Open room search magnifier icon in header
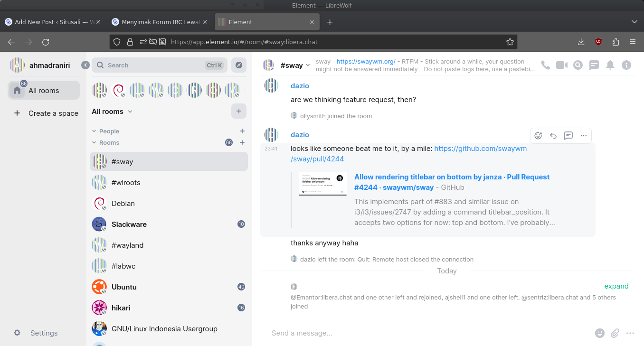644x346 pixels. coord(578,65)
